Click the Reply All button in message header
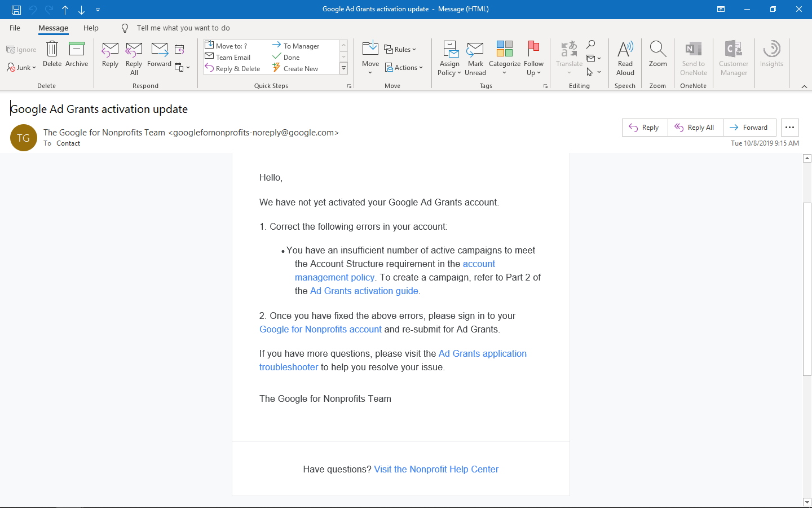This screenshot has height=508, width=812. (695, 128)
